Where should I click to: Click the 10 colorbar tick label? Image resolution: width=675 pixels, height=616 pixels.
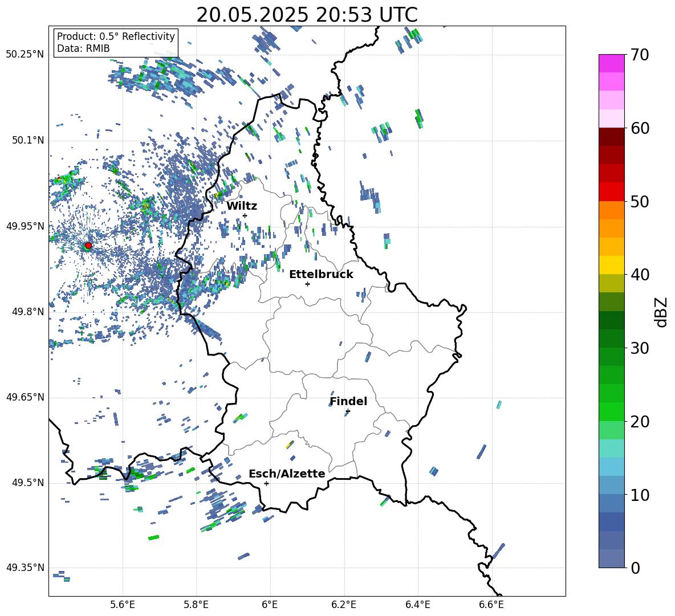639,495
